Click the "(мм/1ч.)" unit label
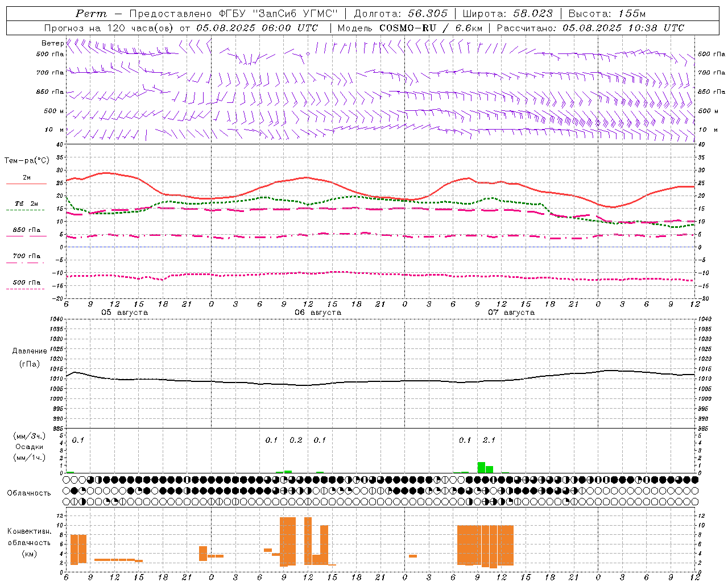728x582 pixels. click(x=29, y=458)
